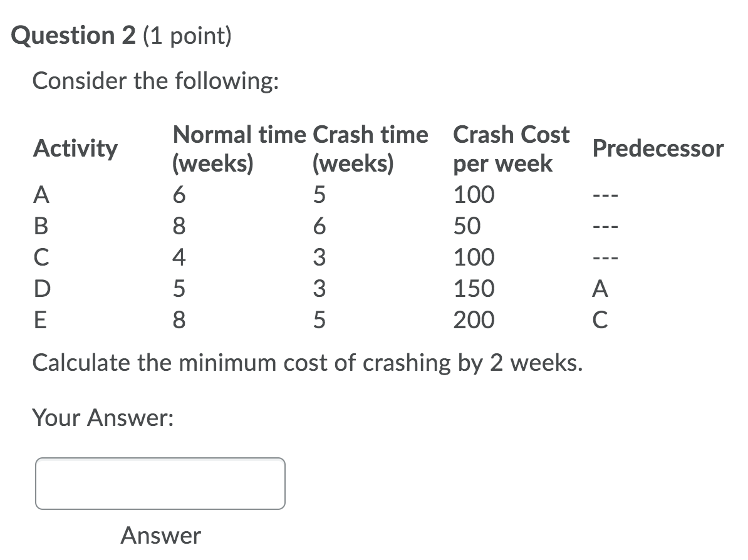Click the Answer button below the text box

(160, 536)
